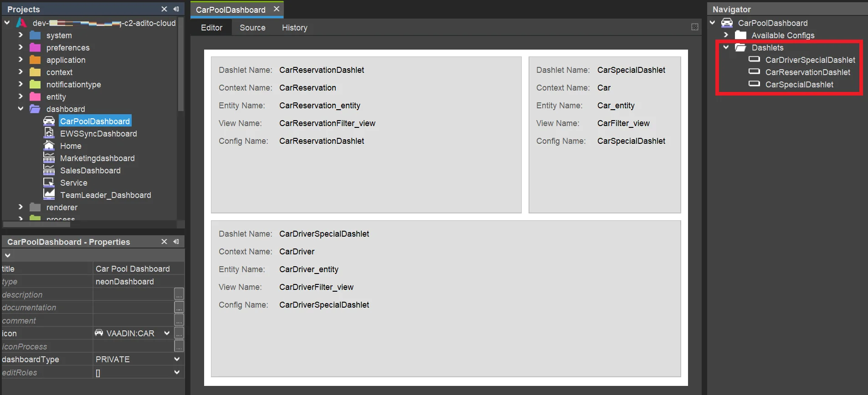868x395 pixels.
Task: Click the Projects panel vertical scrollbar
Action: (x=181, y=64)
